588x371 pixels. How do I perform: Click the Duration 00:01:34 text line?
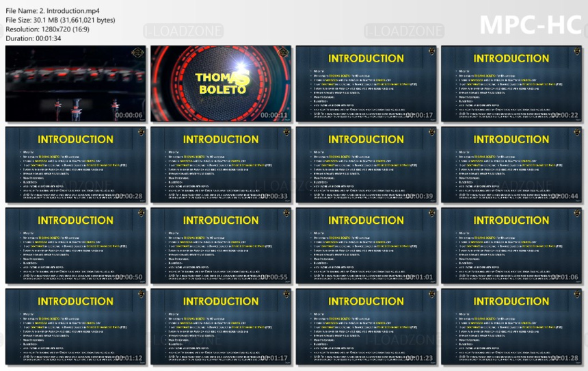(33, 38)
